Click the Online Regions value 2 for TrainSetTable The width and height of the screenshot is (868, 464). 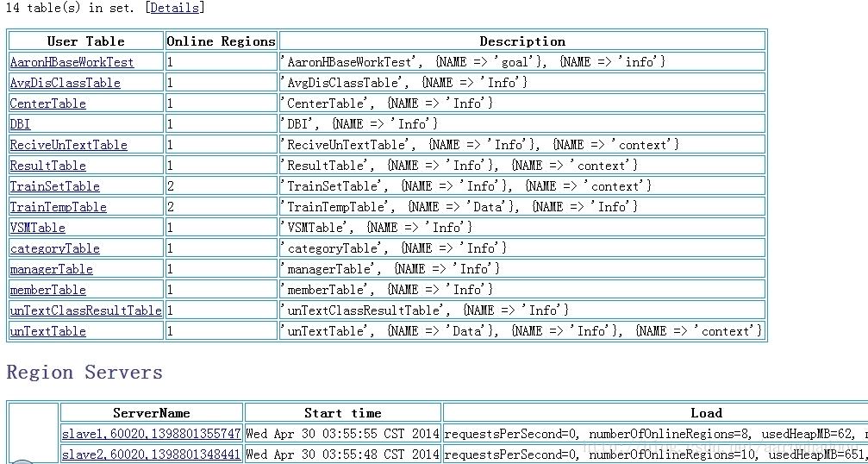[x=222, y=186]
